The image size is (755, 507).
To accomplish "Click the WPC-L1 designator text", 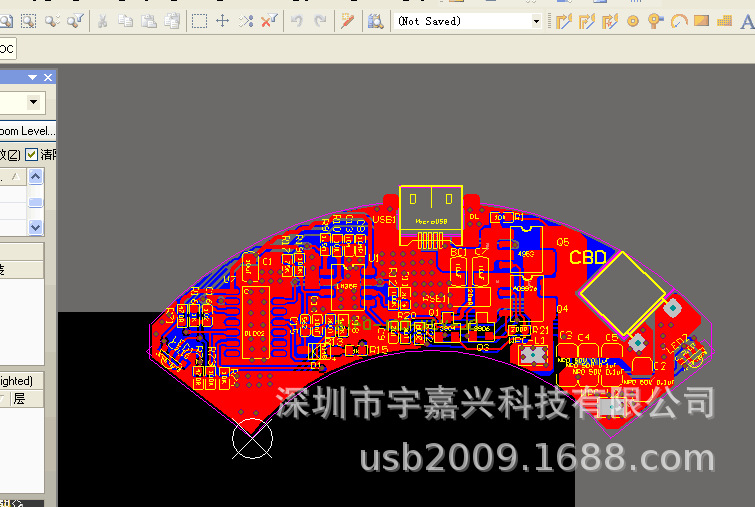I will pyautogui.click(x=526, y=341).
